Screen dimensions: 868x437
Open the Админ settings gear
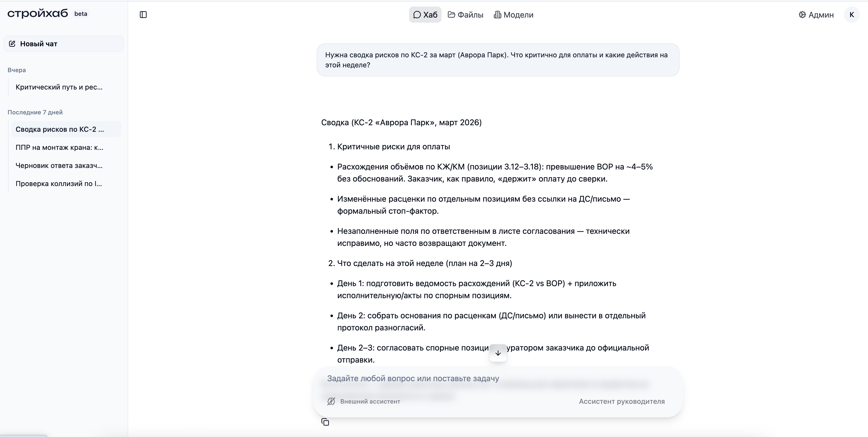point(803,15)
